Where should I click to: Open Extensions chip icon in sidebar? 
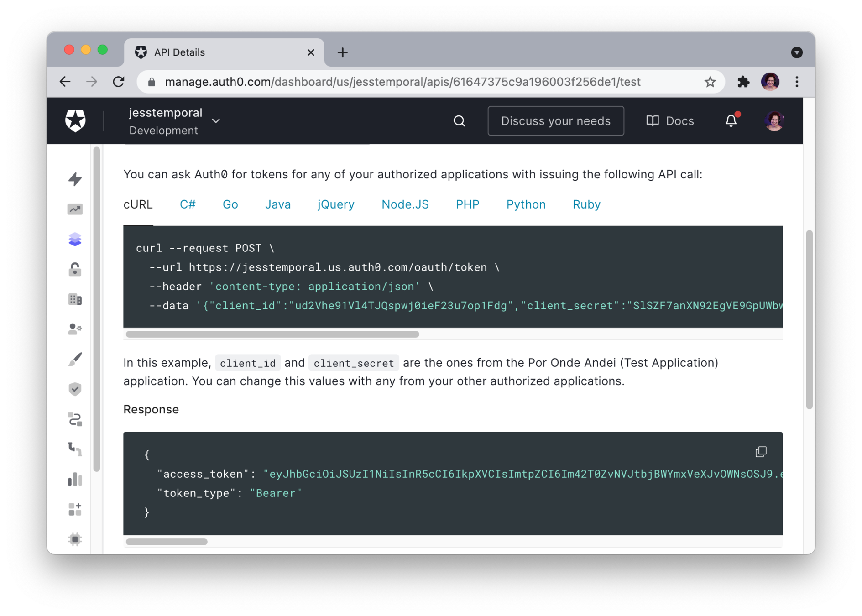(x=75, y=539)
